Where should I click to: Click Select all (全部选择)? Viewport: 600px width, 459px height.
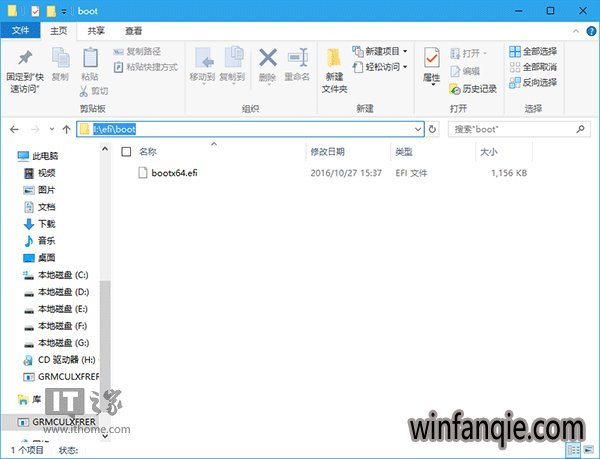[x=533, y=51]
